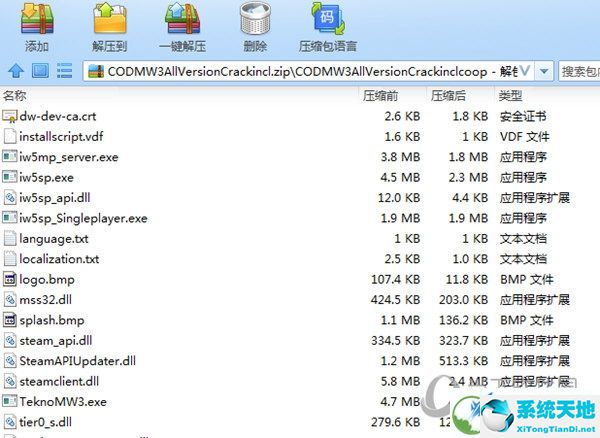Focus the 搜索 search box

579,71
